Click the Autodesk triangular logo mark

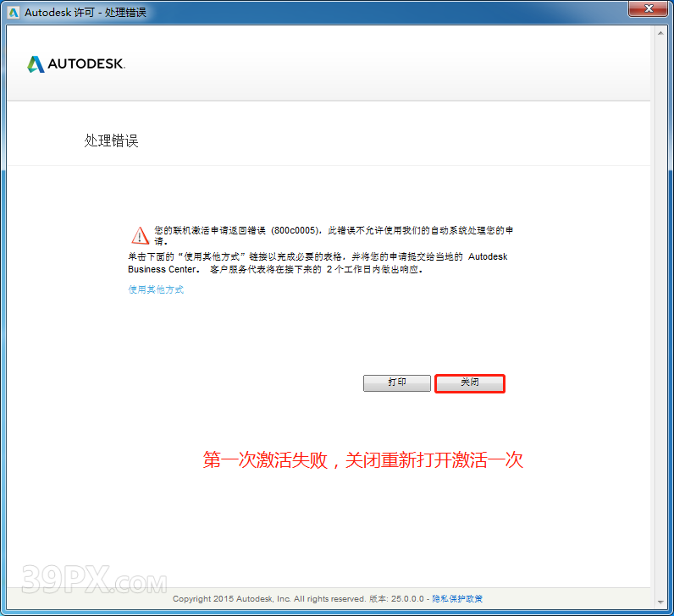click(x=36, y=64)
